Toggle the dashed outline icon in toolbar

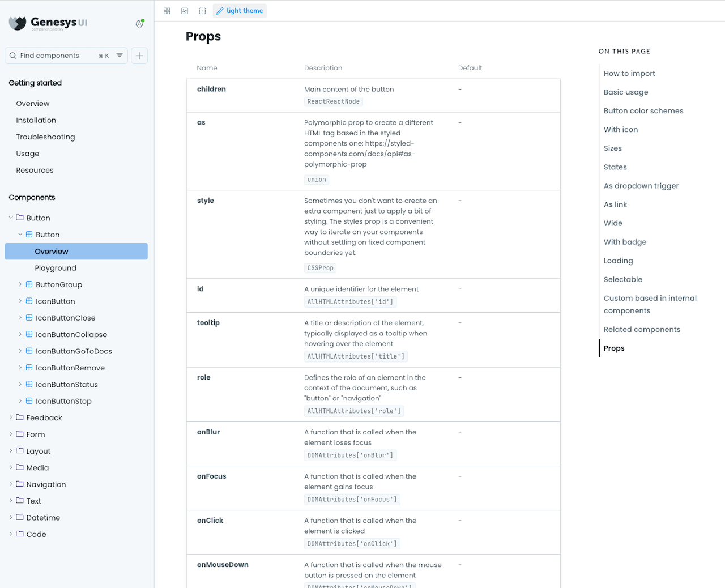202,11
